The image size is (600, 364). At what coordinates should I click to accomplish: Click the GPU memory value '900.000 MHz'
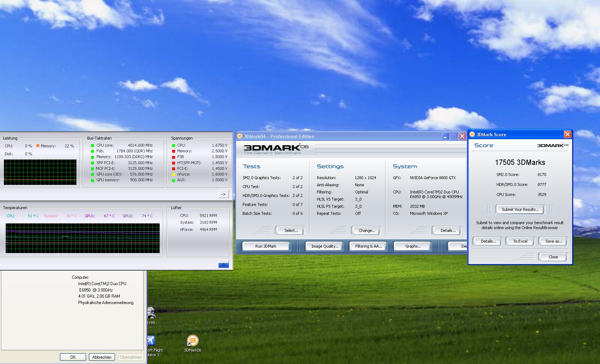(141, 180)
